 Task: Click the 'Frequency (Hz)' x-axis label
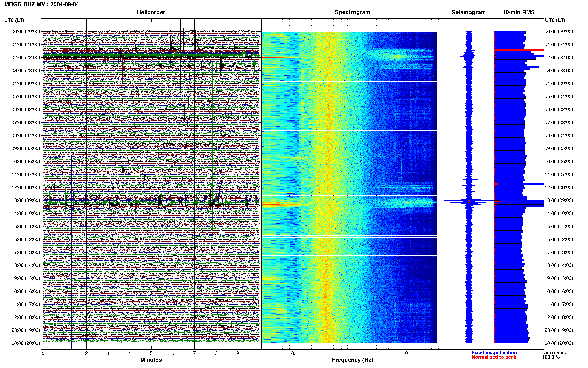(x=352, y=360)
